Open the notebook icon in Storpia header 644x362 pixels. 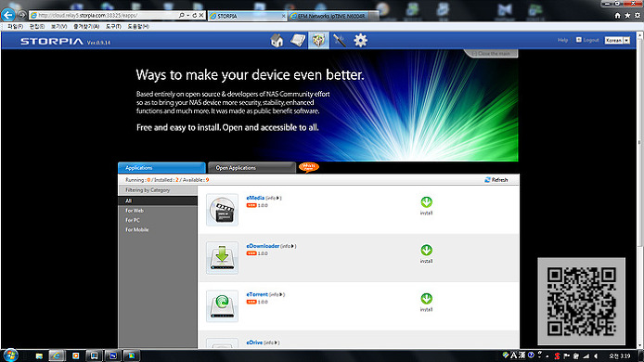tap(298, 40)
